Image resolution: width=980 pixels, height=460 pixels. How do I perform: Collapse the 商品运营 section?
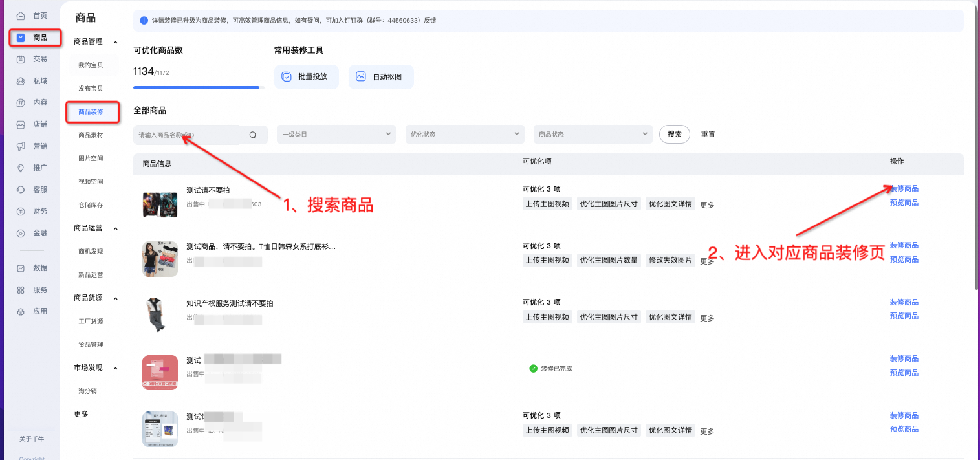[116, 228]
